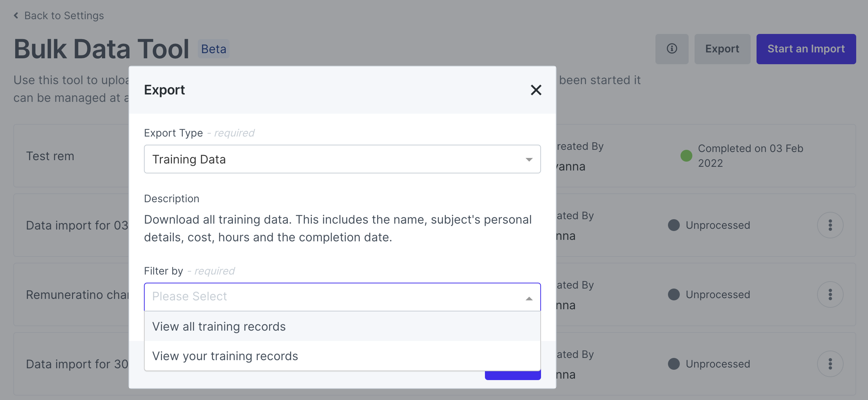The image size is (868, 400).
Task: Choose View all training records option
Action: [x=342, y=326]
